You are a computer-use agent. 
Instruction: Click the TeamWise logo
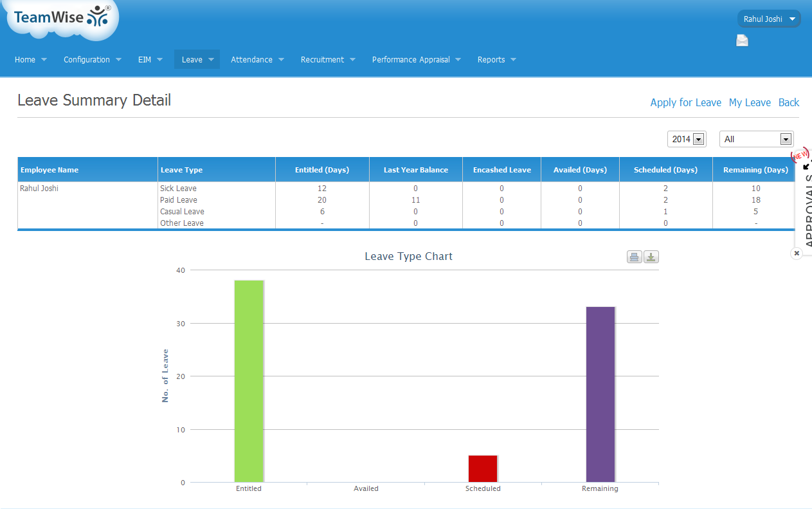point(62,18)
